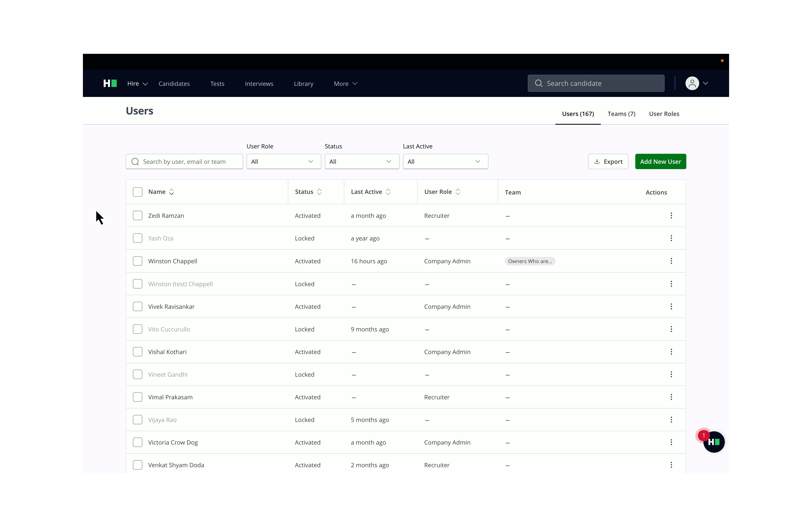This screenshot has width=812, height=527.
Task: Click the HackerRank logo in navbar
Action: (110, 83)
